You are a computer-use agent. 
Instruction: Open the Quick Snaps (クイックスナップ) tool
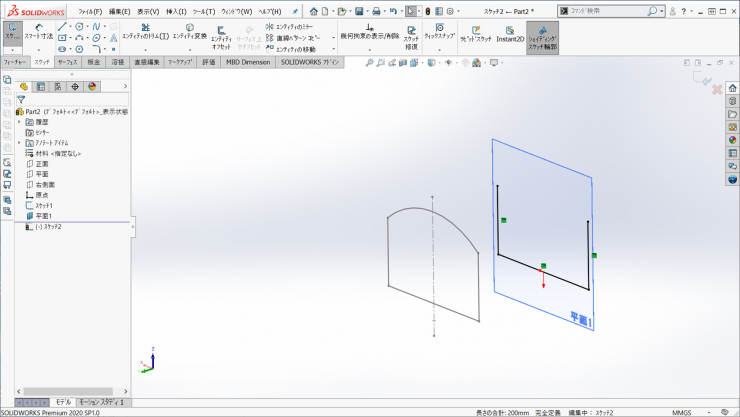(439, 30)
